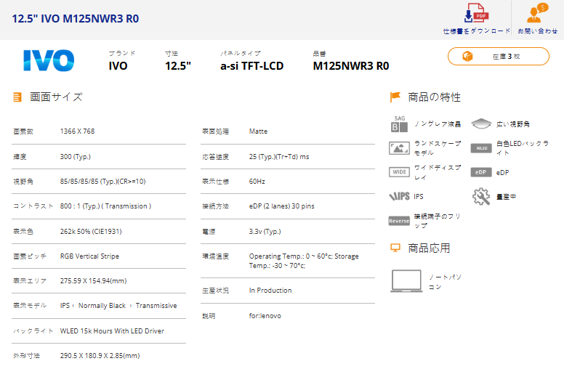This screenshot has width=588, height=377.
Task: Click the In Production status value
Action: tap(270, 291)
